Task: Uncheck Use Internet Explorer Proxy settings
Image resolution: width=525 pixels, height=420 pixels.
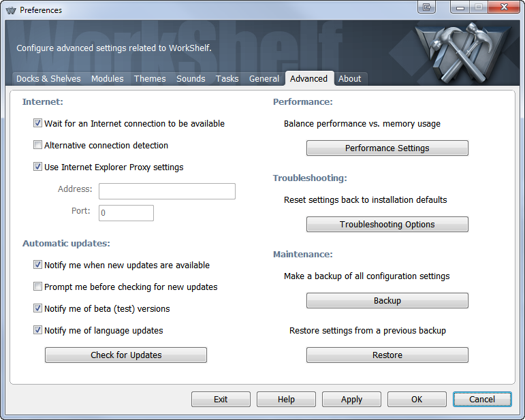Action: point(38,167)
